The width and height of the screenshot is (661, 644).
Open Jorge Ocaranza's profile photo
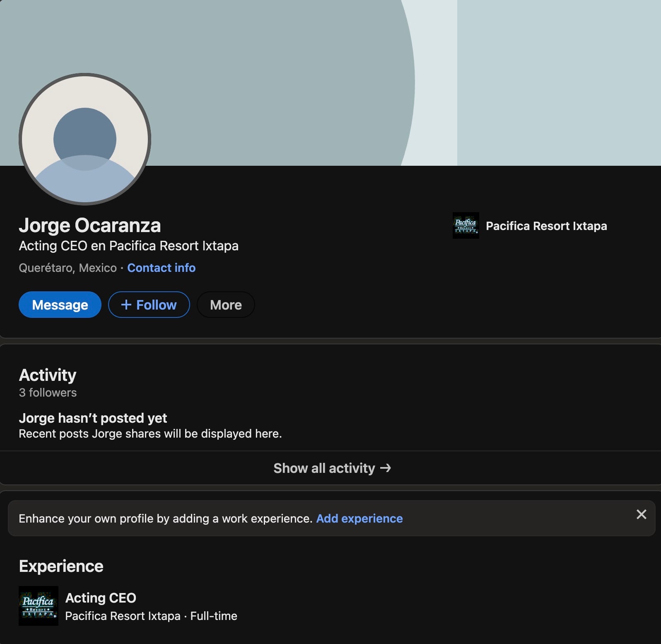85,139
